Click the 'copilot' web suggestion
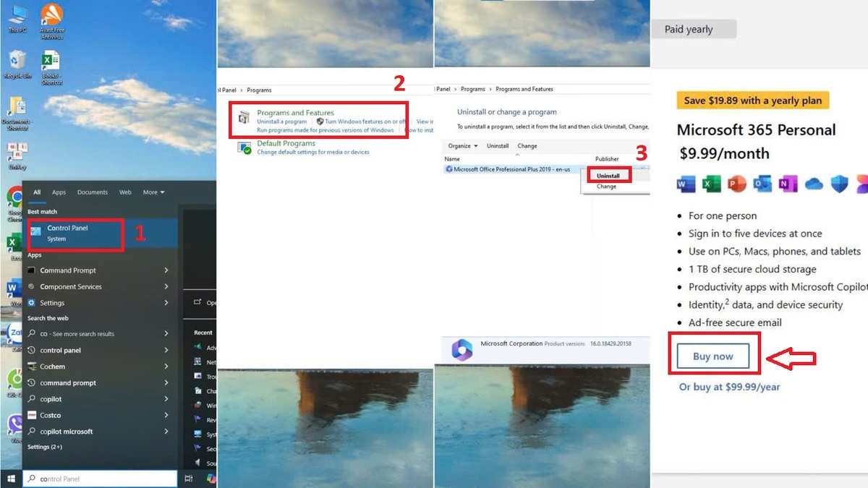 pyautogui.click(x=51, y=399)
